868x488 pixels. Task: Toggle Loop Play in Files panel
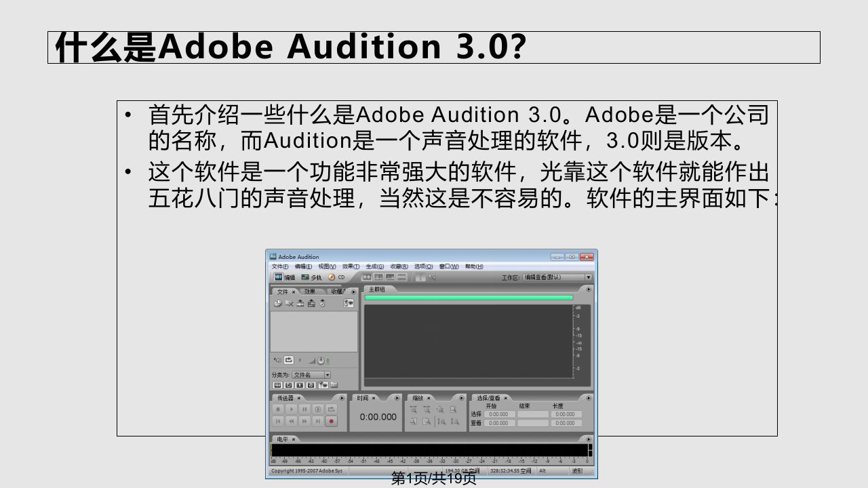click(289, 360)
